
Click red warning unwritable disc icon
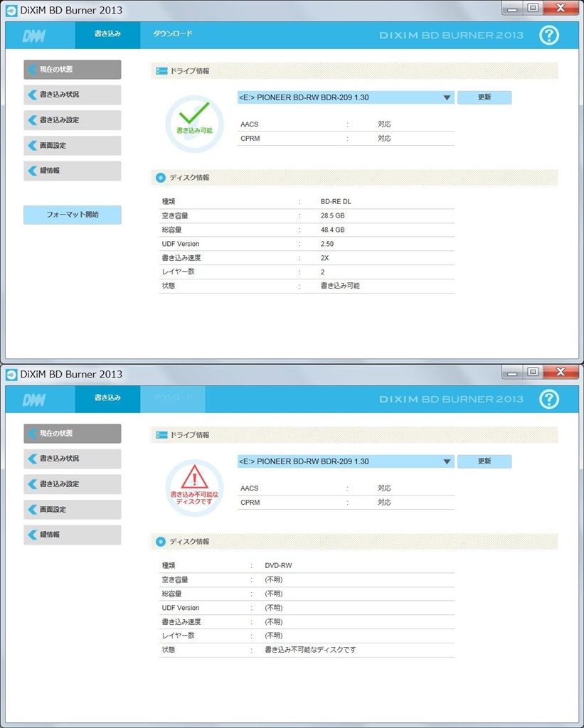(x=194, y=488)
